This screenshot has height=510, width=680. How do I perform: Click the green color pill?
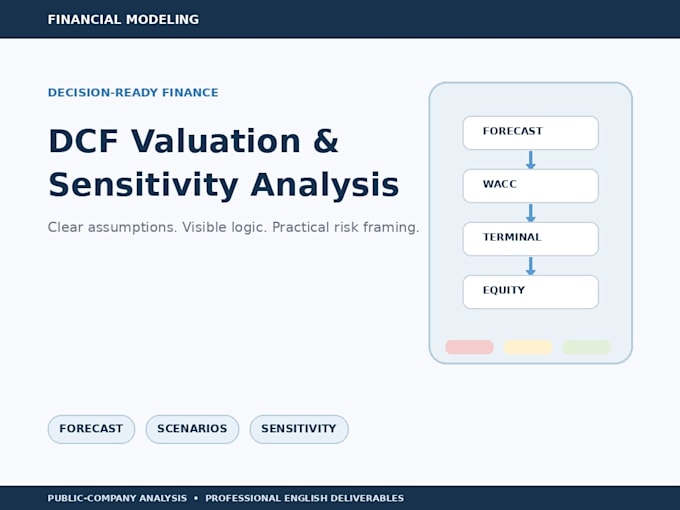(586, 347)
